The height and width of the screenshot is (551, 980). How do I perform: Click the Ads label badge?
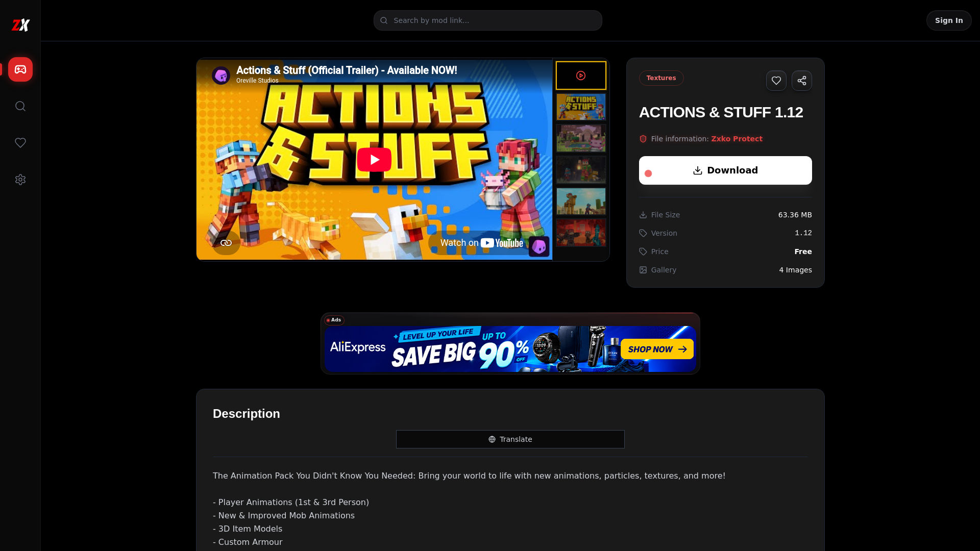[x=334, y=320]
